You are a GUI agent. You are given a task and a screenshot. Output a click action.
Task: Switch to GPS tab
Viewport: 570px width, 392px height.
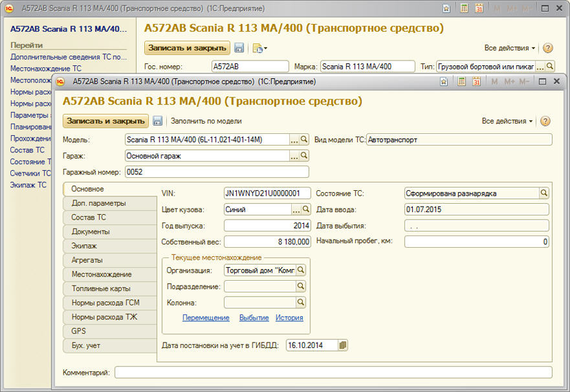110,331
